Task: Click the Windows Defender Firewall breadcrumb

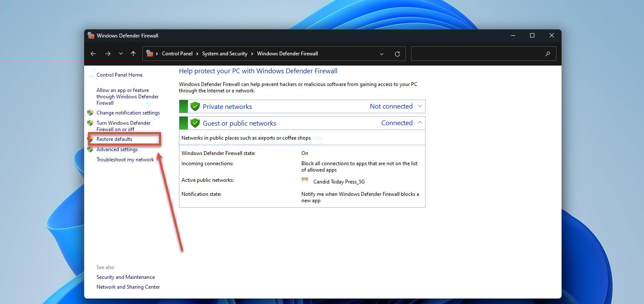Action: [x=287, y=54]
